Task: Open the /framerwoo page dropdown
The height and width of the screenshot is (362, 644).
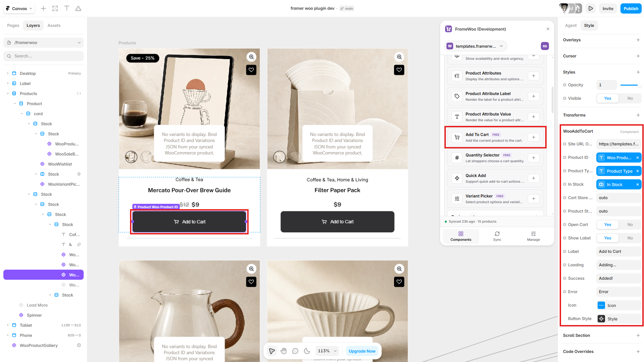Action: pyautogui.click(x=43, y=43)
